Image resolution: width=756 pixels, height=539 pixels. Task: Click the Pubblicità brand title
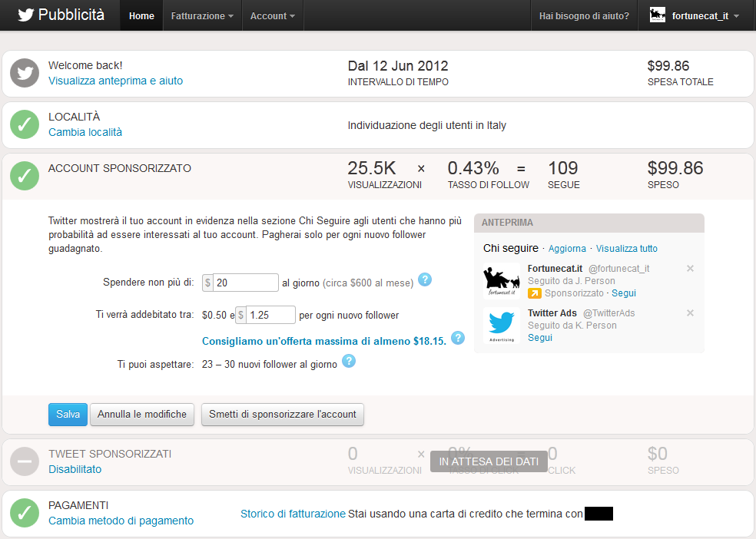point(71,15)
